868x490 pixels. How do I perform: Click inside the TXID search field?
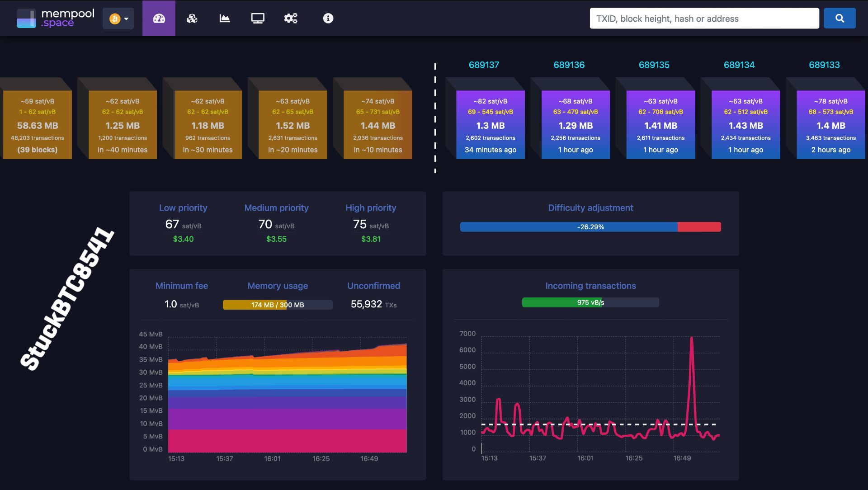[704, 18]
